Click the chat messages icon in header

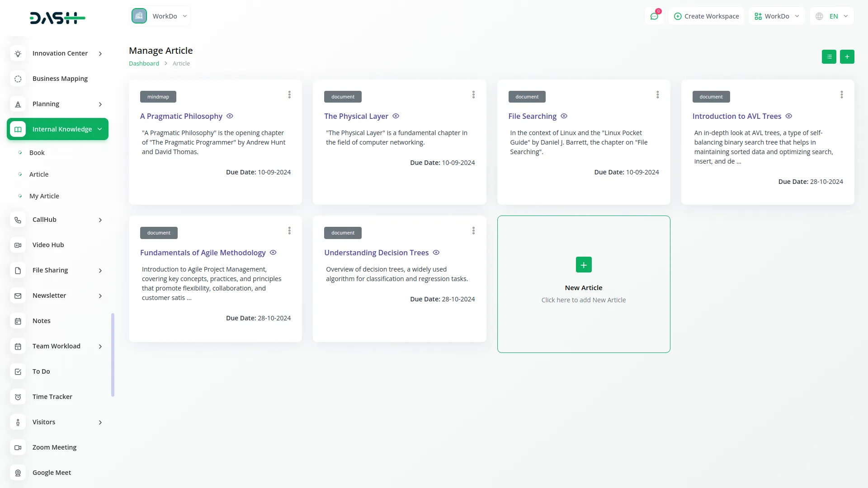654,16
